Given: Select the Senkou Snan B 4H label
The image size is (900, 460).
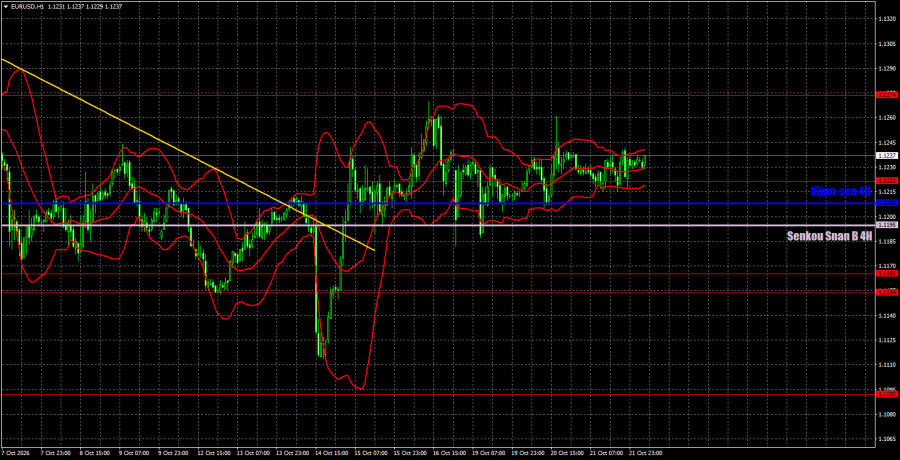Looking at the screenshot, I should point(829,235).
